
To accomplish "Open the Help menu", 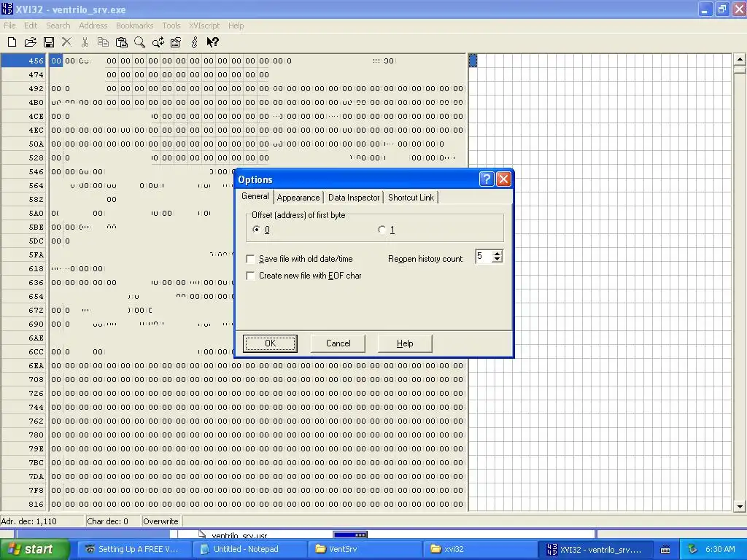I will pyautogui.click(x=236, y=26).
